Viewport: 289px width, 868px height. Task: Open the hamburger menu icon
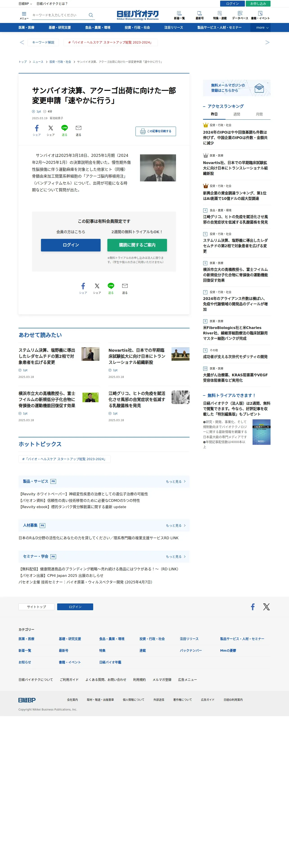(24, 16)
